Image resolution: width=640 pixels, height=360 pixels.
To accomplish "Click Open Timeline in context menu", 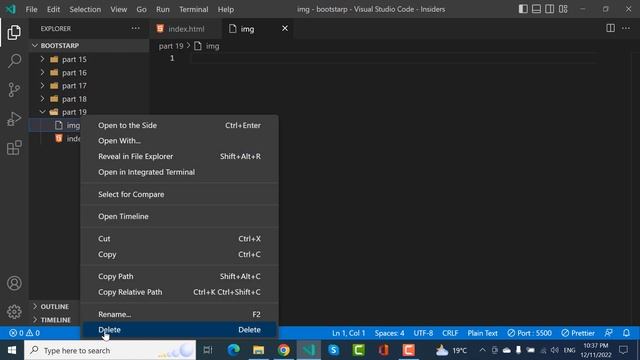I will 179,216.
